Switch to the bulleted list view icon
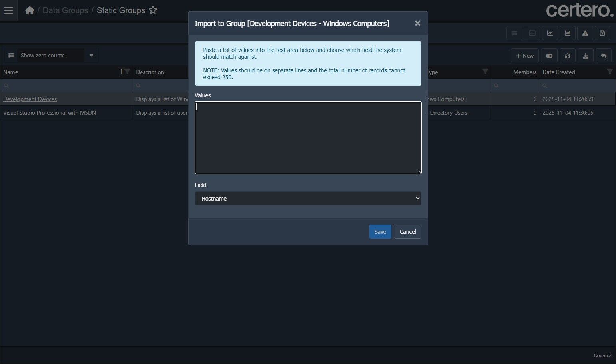Viewport: 616px width, 364px height. pyautogui.click(x=514, y=33)
